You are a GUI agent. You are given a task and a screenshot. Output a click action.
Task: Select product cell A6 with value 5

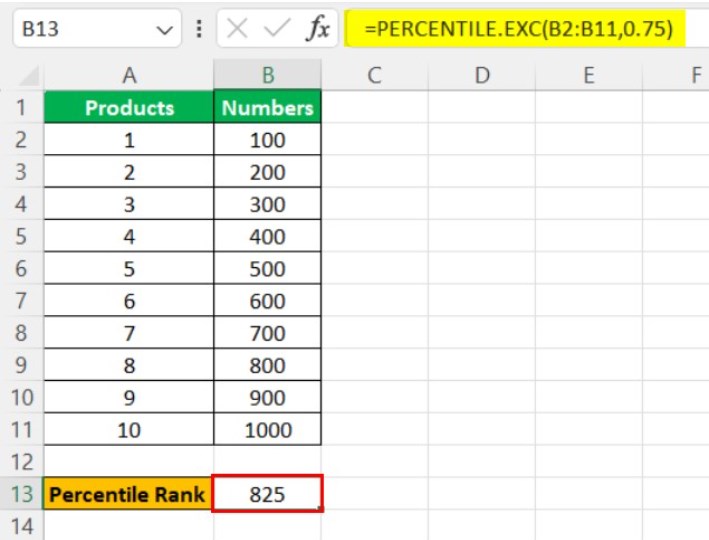click(129, 268)
